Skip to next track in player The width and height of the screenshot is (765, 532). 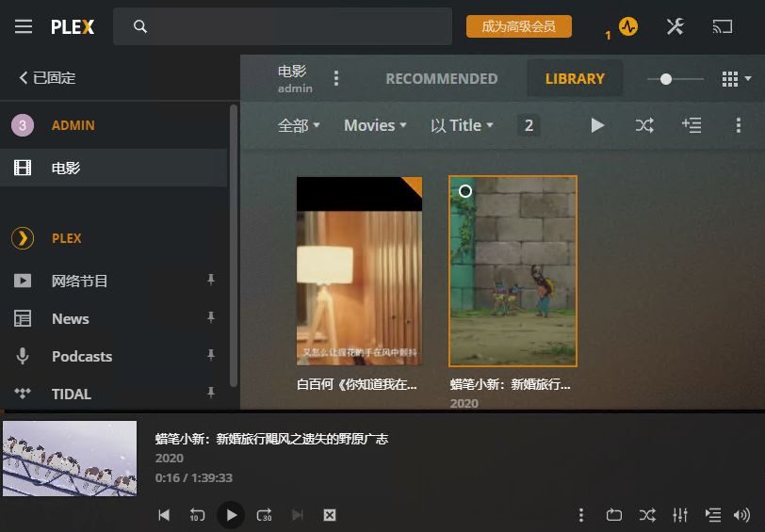(297, 515)
